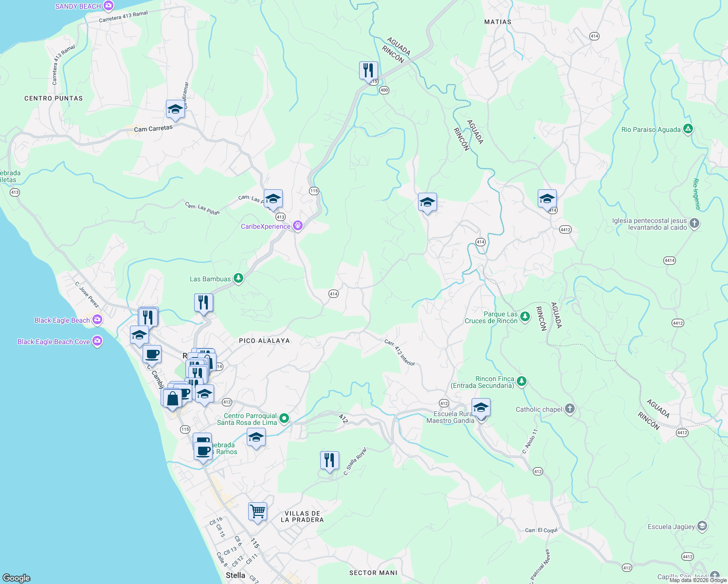Open the CaribeXperience attraction icon

pyautogui.click(x=298, y=226)
